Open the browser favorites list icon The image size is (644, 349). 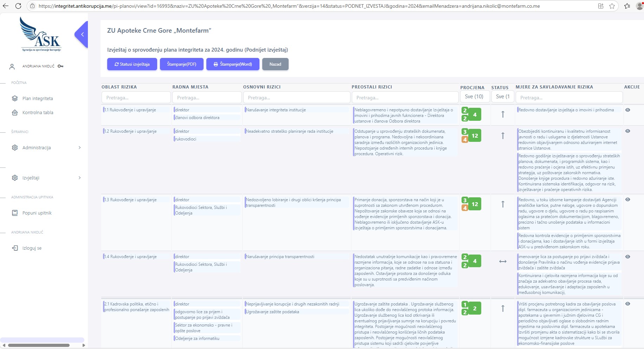(x=627, y=6)
